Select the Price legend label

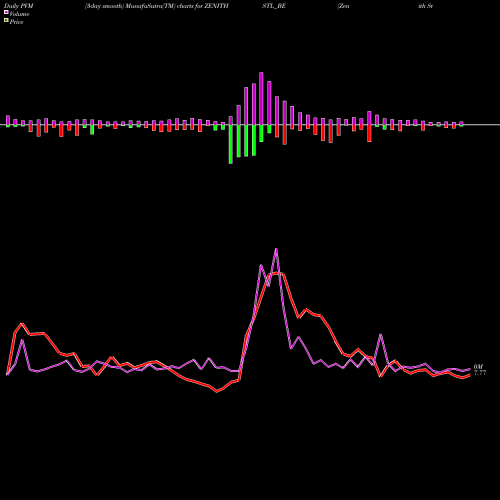(16, 22)
